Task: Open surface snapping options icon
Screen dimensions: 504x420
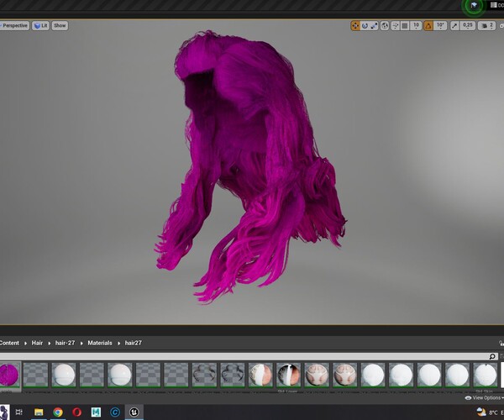Action: coord(396,26)
